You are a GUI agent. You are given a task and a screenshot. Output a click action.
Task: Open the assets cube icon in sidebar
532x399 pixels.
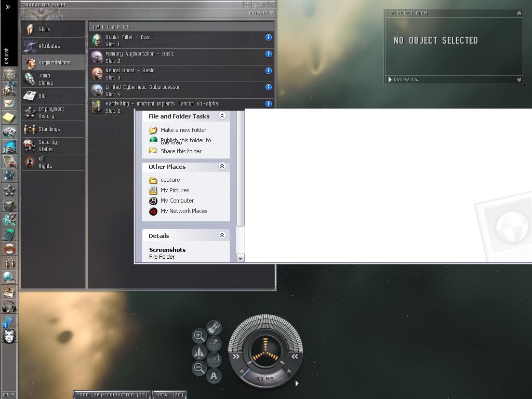(x=9, y=205)
